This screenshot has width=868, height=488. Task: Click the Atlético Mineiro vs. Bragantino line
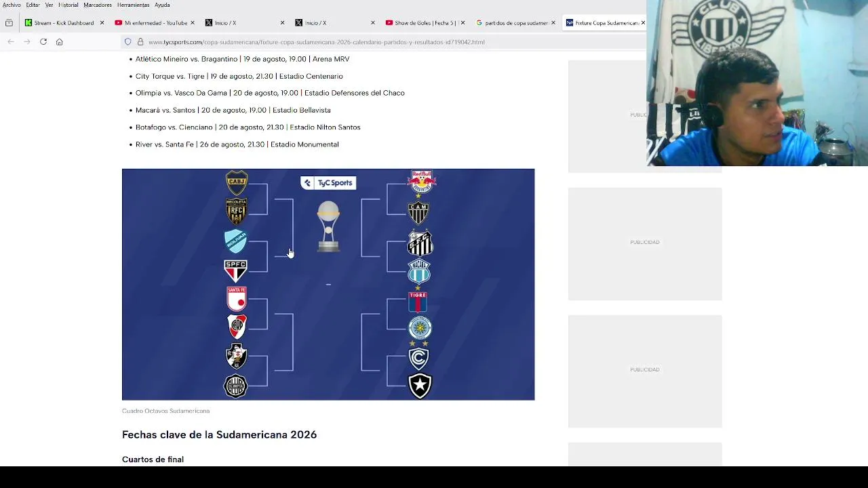(243, 59)
